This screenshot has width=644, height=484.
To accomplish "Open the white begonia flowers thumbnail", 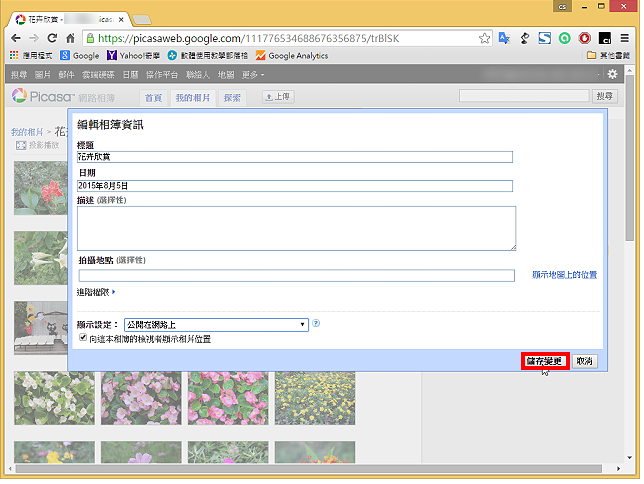I will [x=54, y=398].
